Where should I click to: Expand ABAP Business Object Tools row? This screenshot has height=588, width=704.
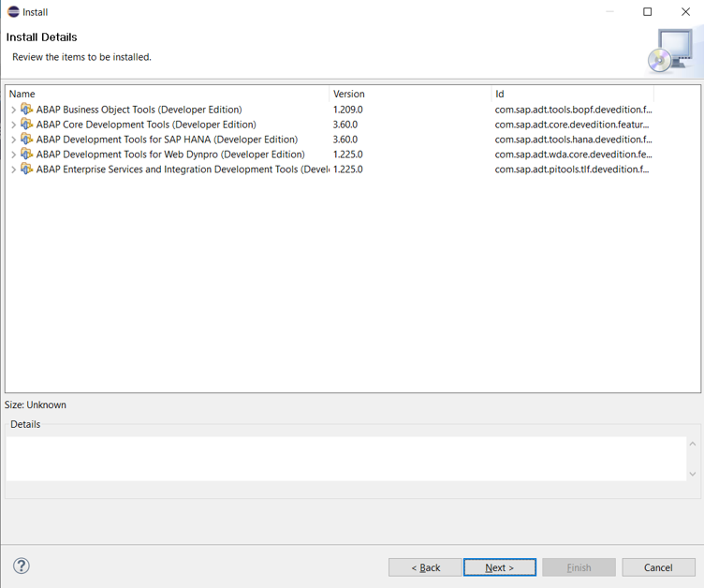(x=13, y=110)
